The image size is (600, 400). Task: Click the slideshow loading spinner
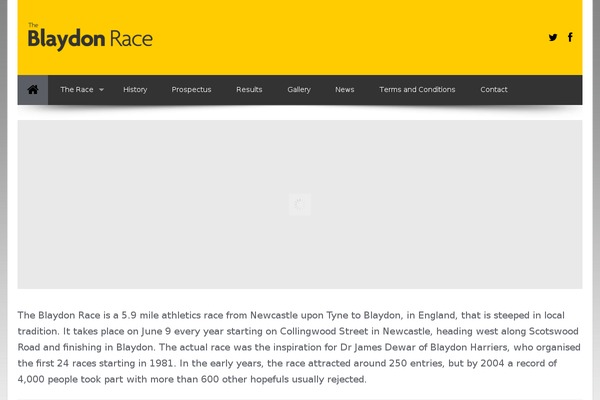click(300, 204)
